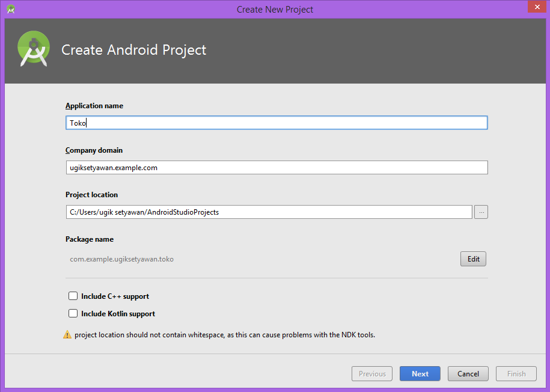Click the Finish button

coord(516,373)
